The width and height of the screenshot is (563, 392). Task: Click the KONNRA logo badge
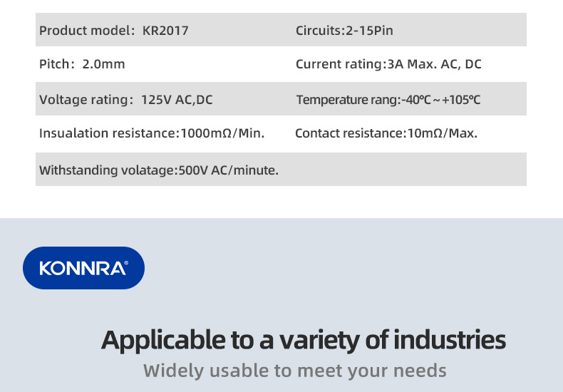[83, 268]
